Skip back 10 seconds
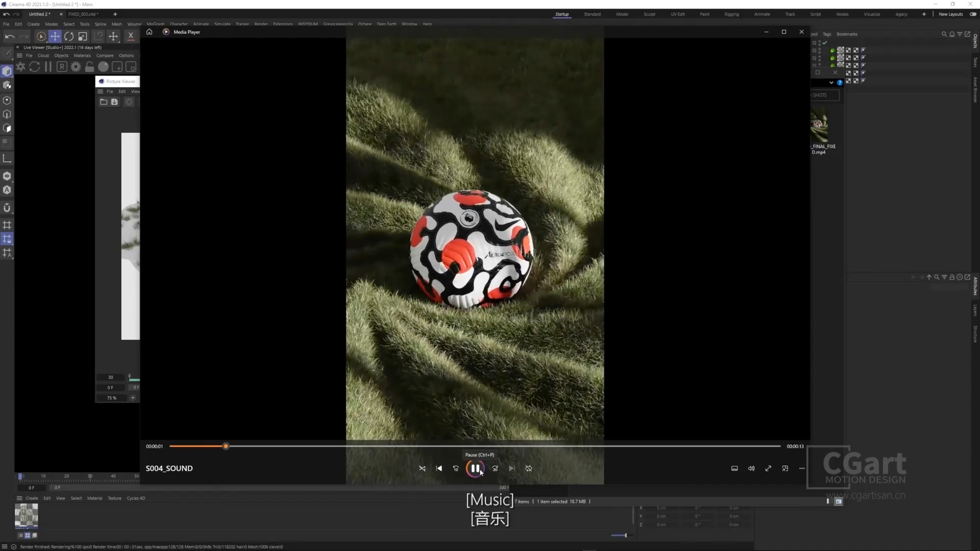The height and width of the screenshot is (551, 980). coord(456,468)
